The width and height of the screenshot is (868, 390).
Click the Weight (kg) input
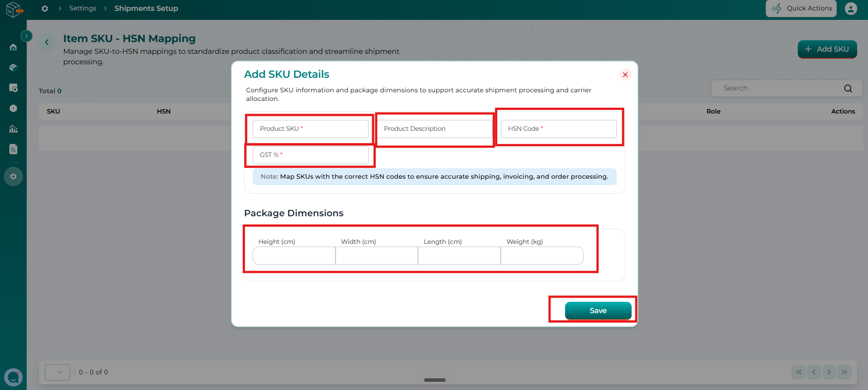[542, 256]
